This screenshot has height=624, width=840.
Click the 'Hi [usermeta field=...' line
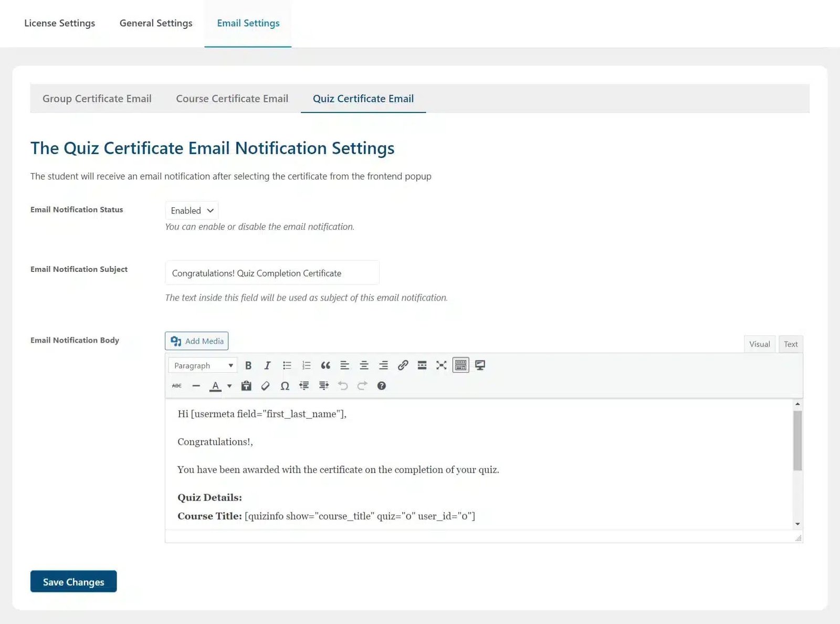coord(262,414)
